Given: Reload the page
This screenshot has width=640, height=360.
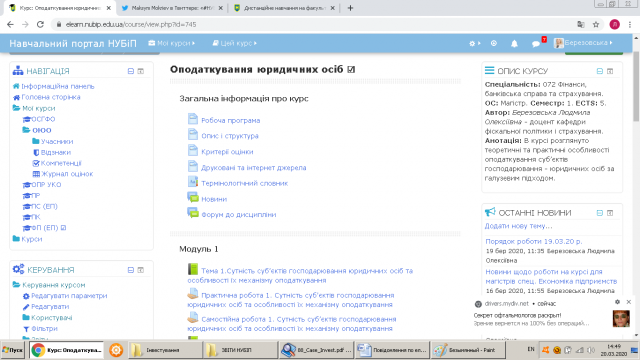Looking at the screenshot, I should [40, 24].
